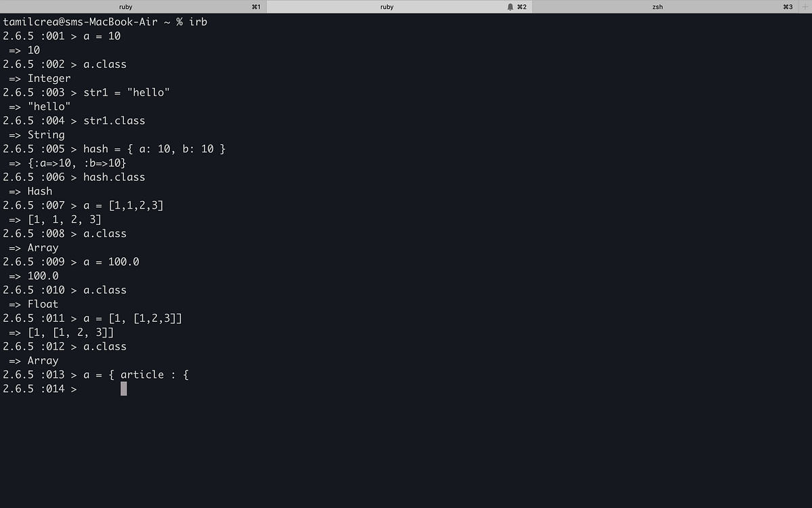812x508 pixels.
Task: Switch to the zsh tab
Action: pos(656,7)
